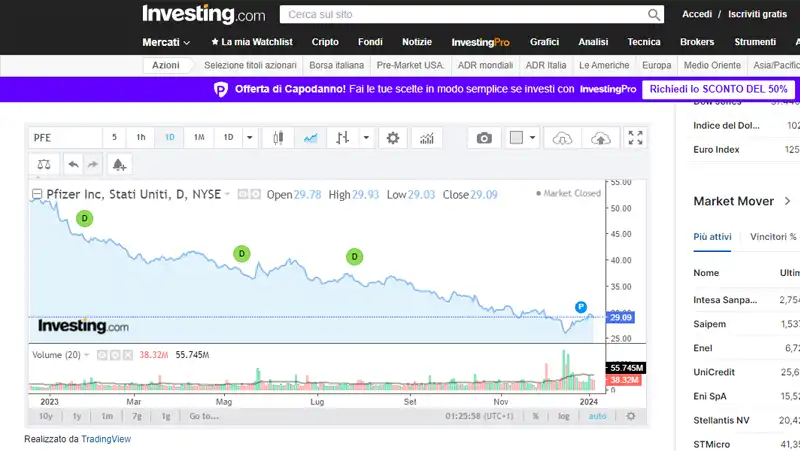Switch to Vincitori % tab in Market Mover
The height and width of the screenshot is (451, 800).
(x=772, y=237)
